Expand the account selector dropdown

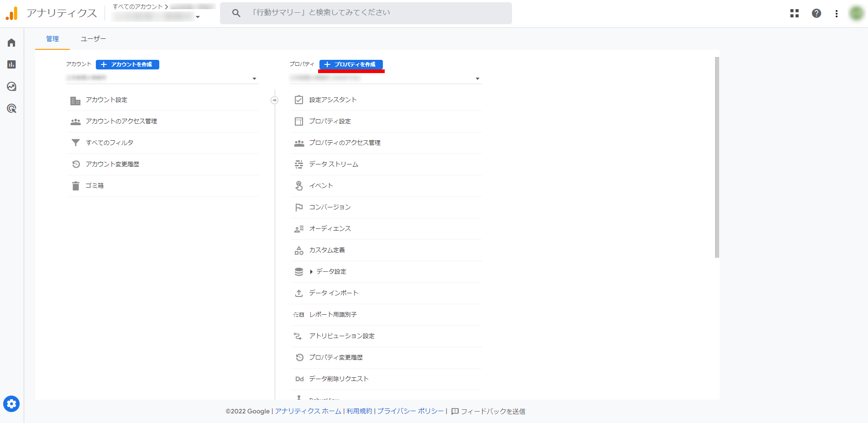[x=254, y=79]
